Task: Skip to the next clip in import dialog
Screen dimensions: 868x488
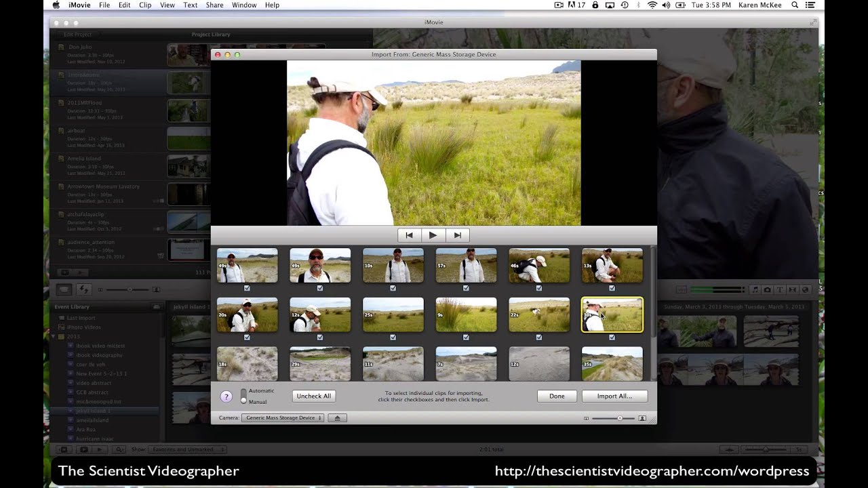Action: 457,235
